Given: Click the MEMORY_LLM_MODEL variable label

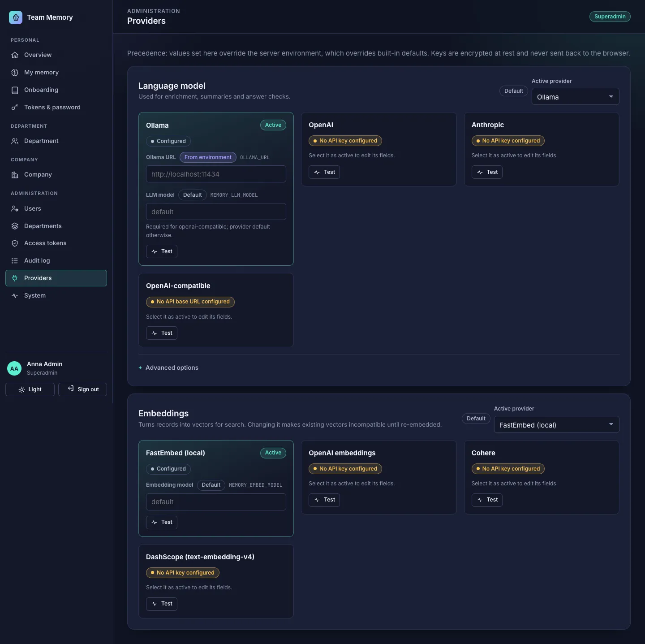Looking at the screenshot, I should (234, 195).
